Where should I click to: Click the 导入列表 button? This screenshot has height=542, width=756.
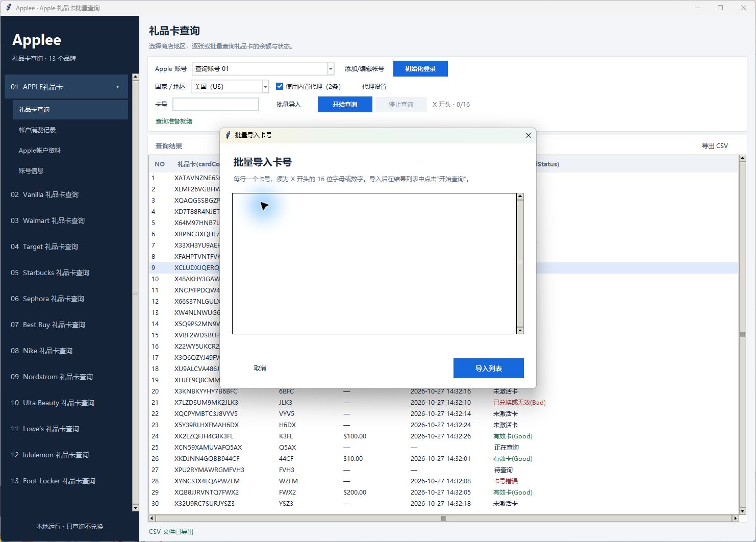tap(489, 368)
